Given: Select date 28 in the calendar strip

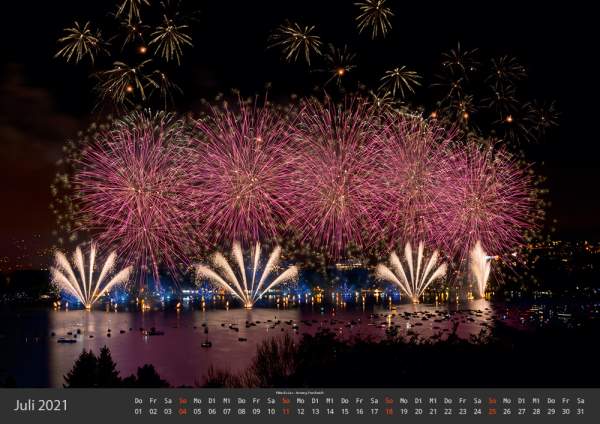Looking at the screenshot, I should pyautogui.click(x=536, y=412).
